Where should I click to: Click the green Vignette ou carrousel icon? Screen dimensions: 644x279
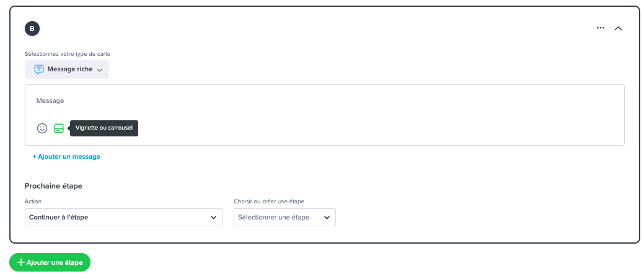pyautogui.click(x=59, y=128)
